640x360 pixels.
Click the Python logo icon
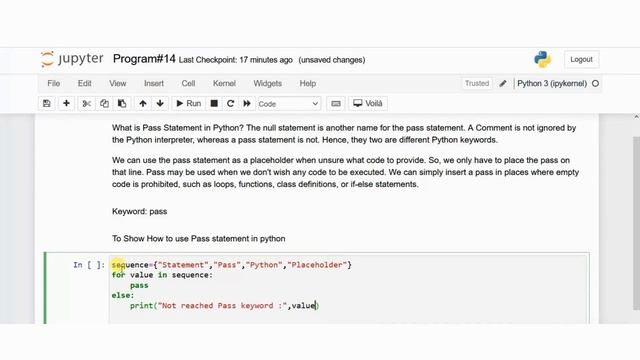pyautogui.click(x=542, y=59)
